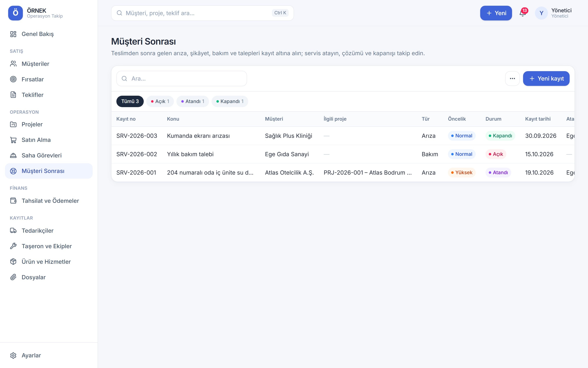Go to Saha Görevleri in the sidebar
The height and width of the screenshot is (368, 588).
tap(49, 155)
